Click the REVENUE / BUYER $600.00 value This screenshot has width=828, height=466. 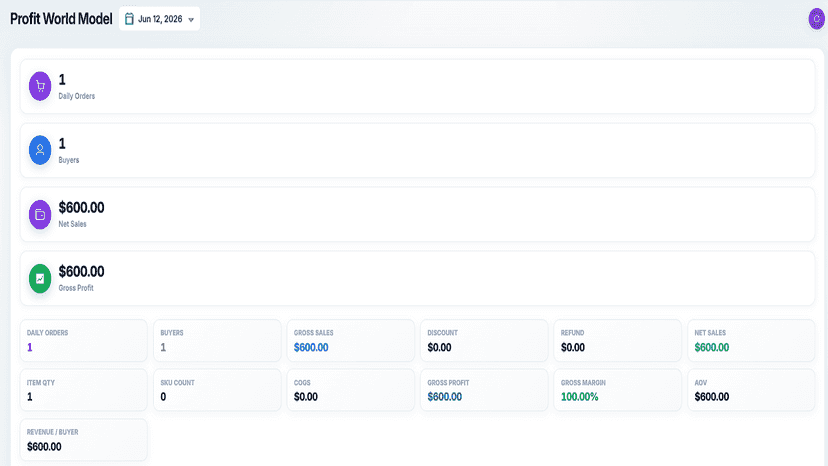pos(44,446)
